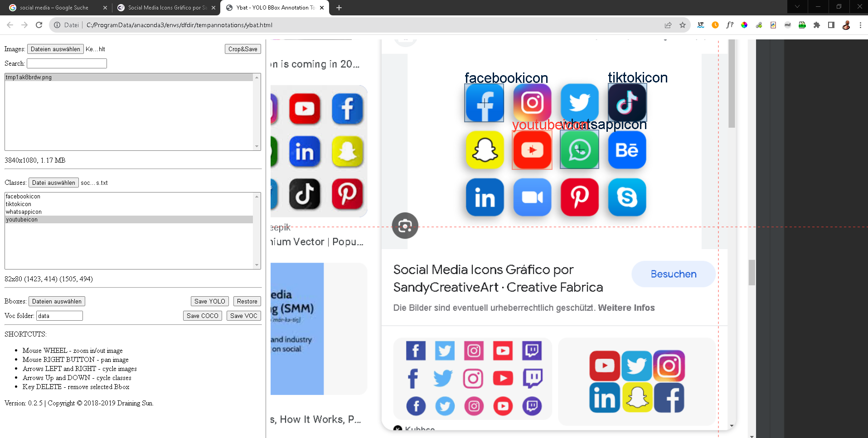Click the Crop&Save button
Image resolution: width=868 pixels, height=438 pixels.
[243, 49]
